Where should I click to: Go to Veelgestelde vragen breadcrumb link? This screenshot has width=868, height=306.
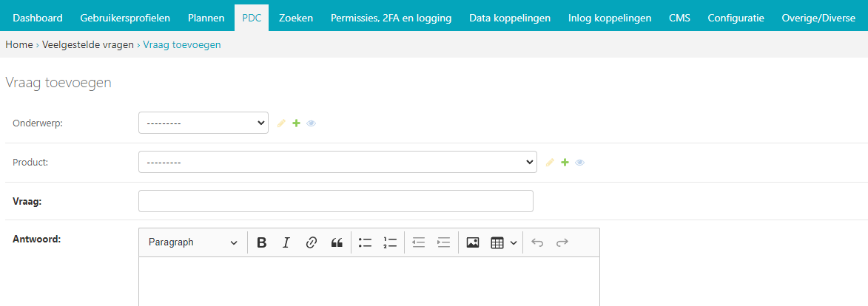pos(88,45)
